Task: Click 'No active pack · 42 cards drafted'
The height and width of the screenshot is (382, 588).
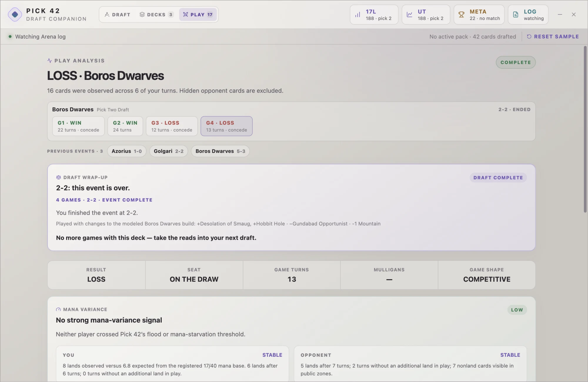Action: [x=473, y=36]
